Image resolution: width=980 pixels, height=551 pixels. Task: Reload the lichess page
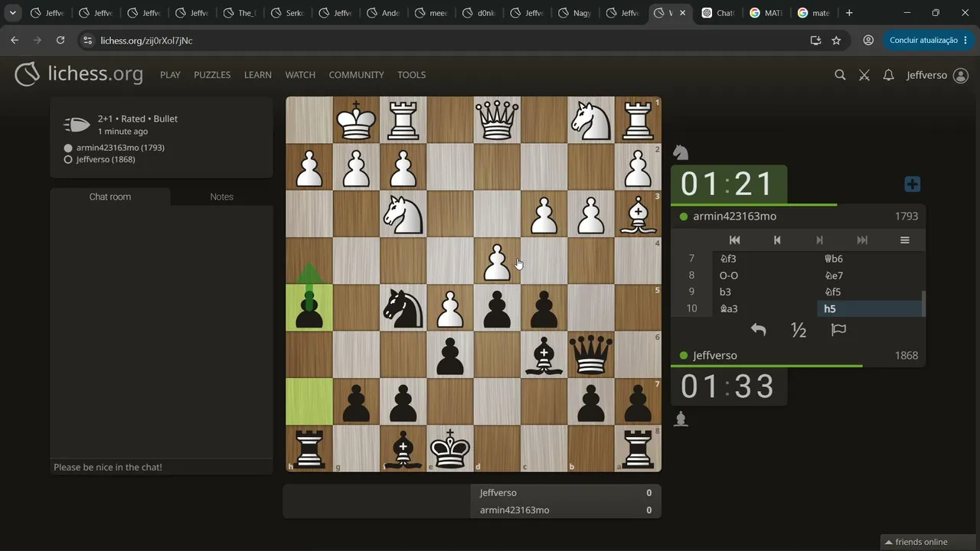click(x=60, y=41)
